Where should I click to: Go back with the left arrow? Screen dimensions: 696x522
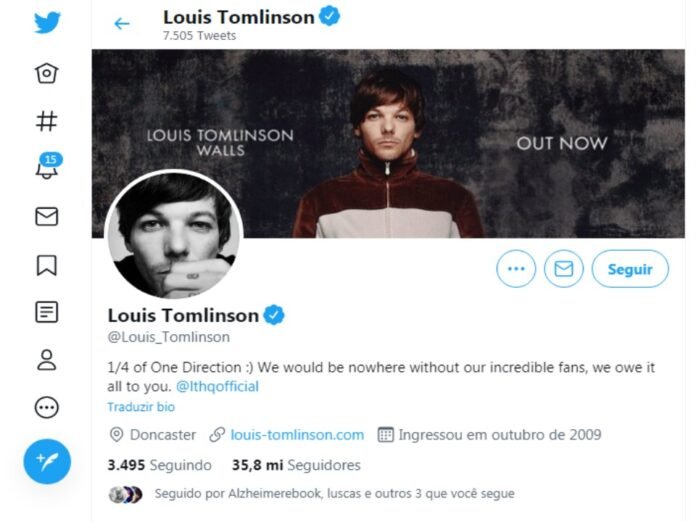[x=122, y=24]
